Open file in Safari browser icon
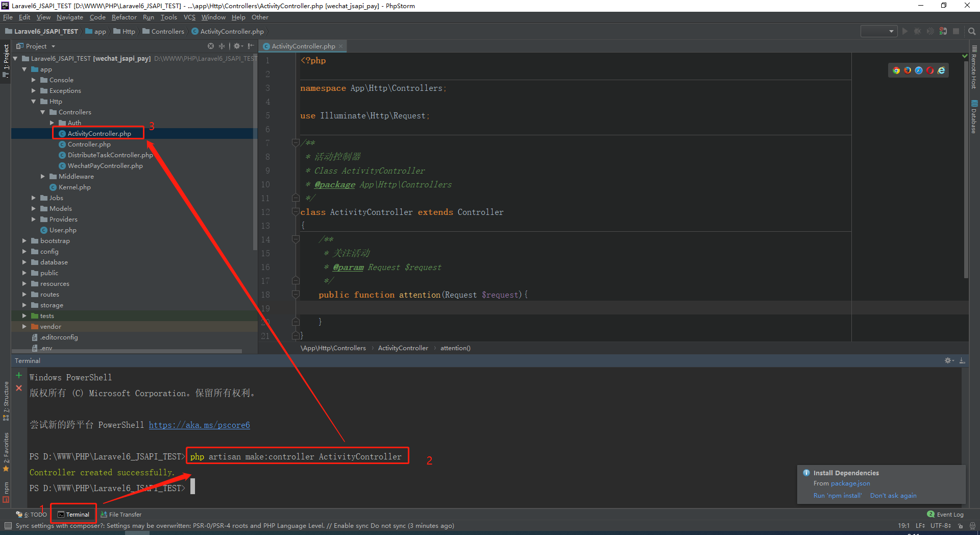The image size is (980, 535). point(919,70)
